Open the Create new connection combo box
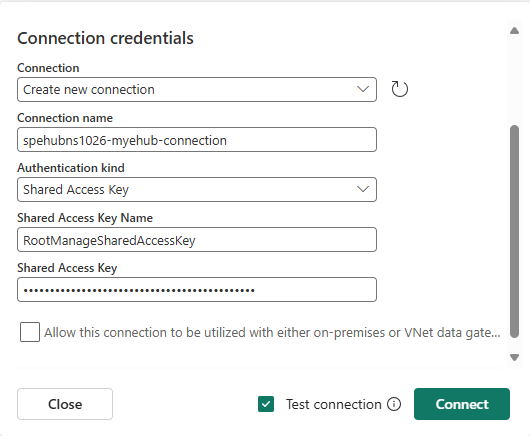Image resolution: width=530 pixels, height=436 pixels. pyautogui.click(x=197, y=90)
